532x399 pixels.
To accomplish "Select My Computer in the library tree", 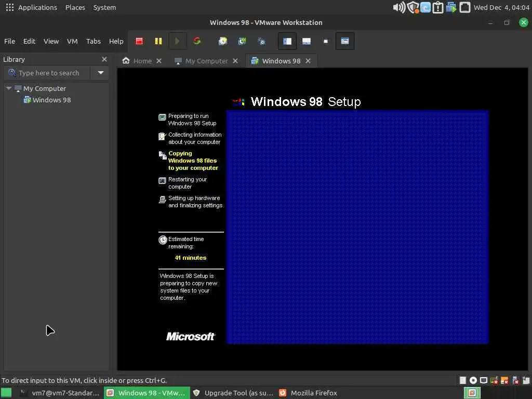I will pyautogui.click(x=44, y=88).
